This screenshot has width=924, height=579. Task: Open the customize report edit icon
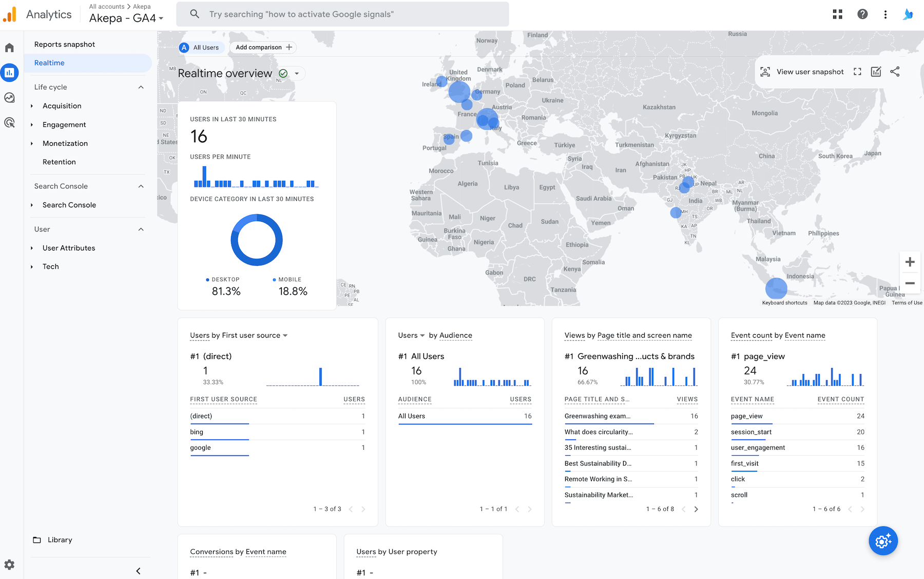click(876, 72)
